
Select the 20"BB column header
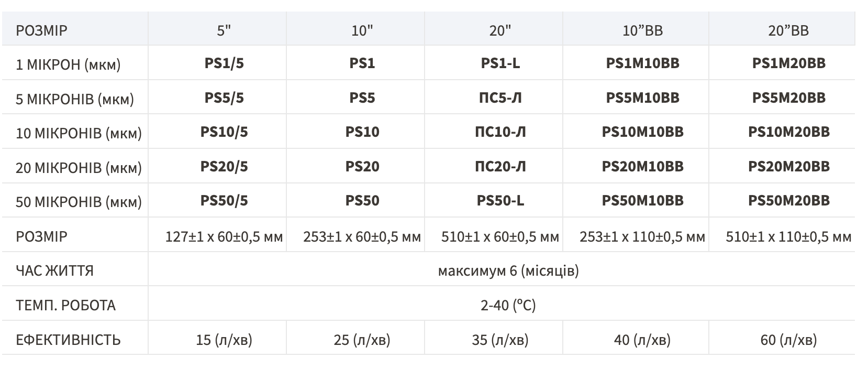pos(788,30)
